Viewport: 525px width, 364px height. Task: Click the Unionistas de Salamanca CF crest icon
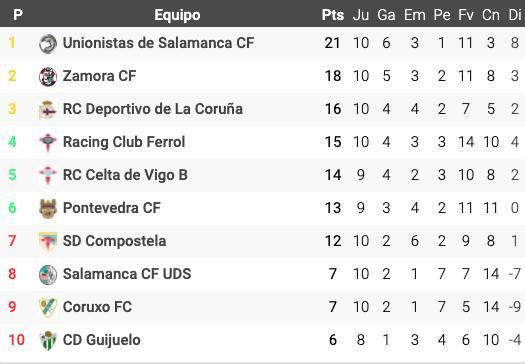click(48, 44)
